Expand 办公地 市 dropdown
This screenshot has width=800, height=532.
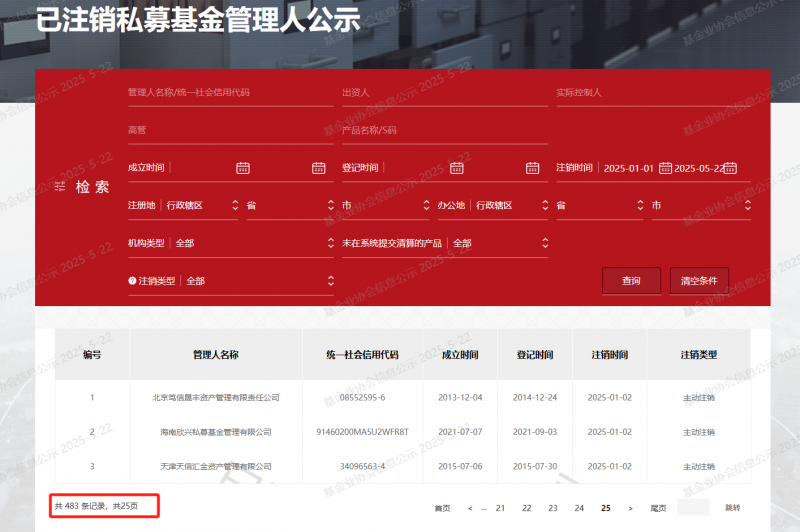pyautogui.click(x=701, y=205)
